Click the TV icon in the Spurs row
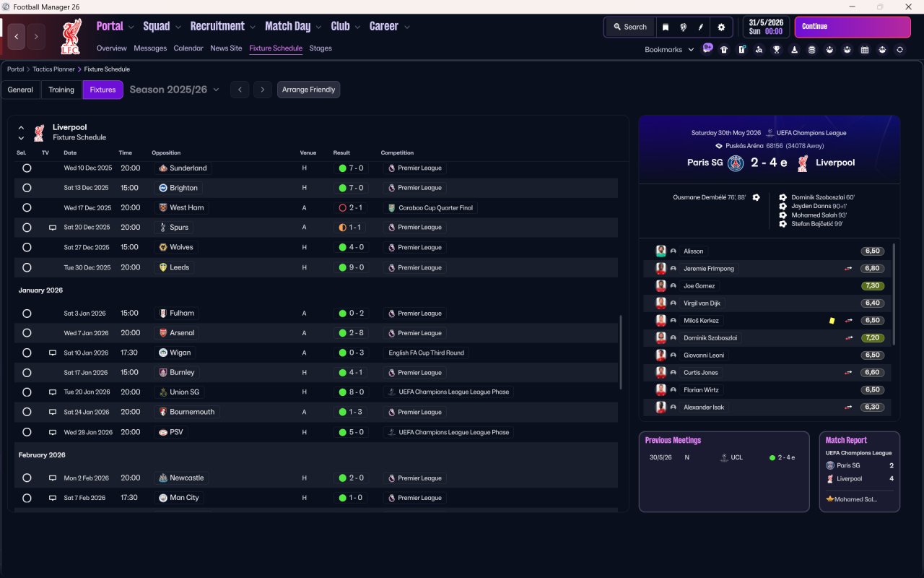Screen dimensions: 924x578 tap(53, 228)
